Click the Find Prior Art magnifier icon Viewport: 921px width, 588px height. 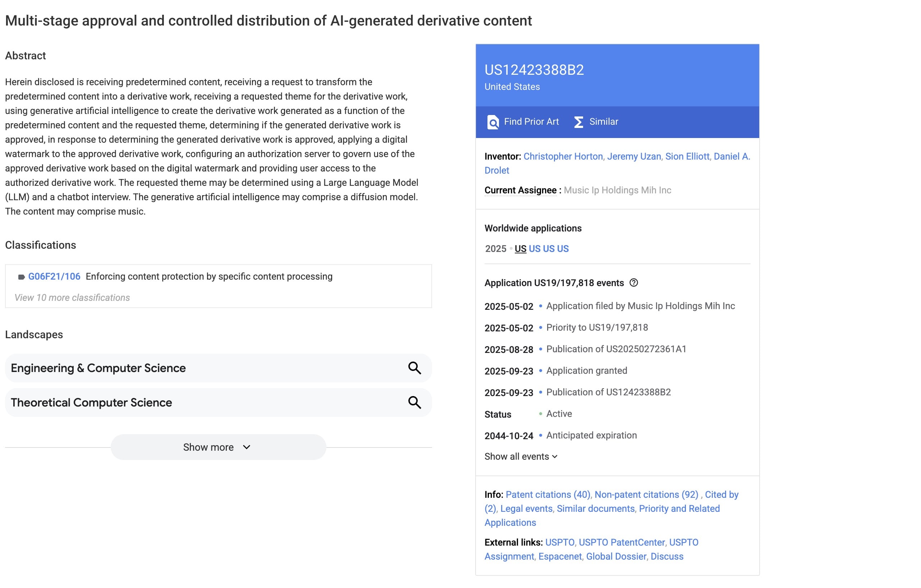coord(493,122)
